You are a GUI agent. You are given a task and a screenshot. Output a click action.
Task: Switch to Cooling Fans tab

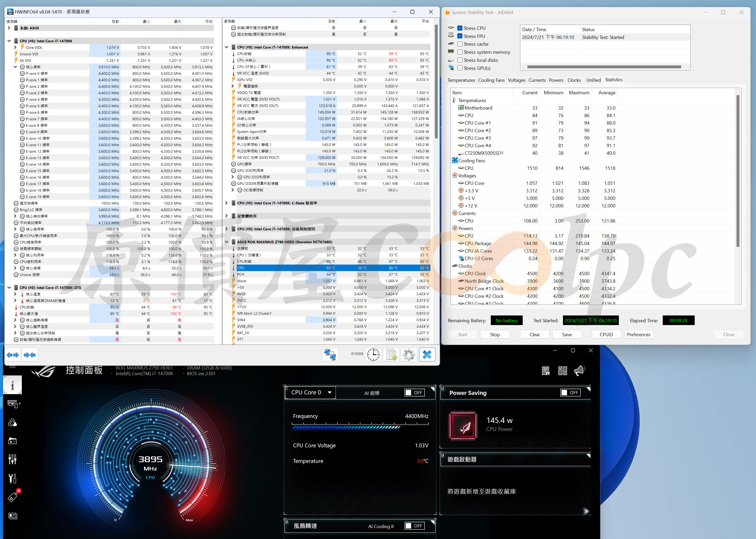coord(491,80)
